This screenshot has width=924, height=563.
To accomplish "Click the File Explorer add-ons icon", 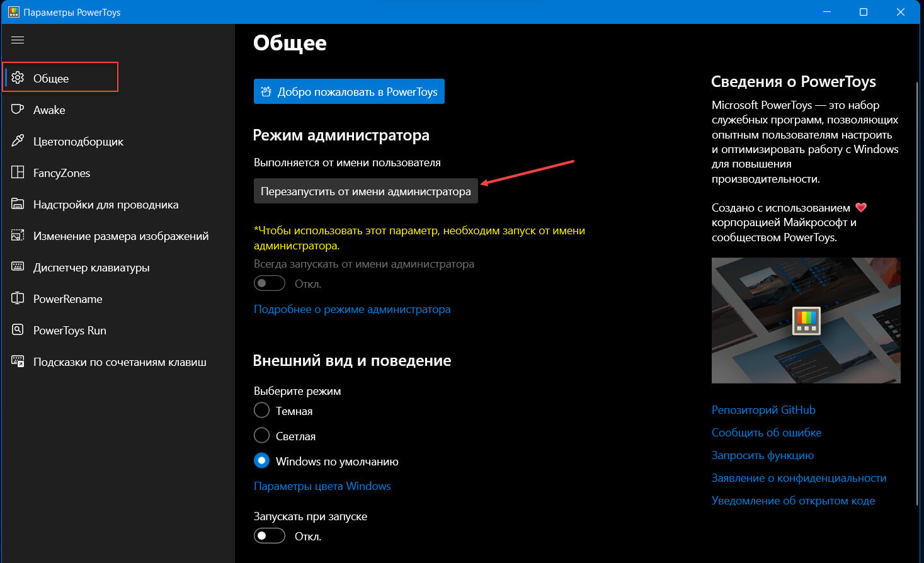I will click(18, 204).
